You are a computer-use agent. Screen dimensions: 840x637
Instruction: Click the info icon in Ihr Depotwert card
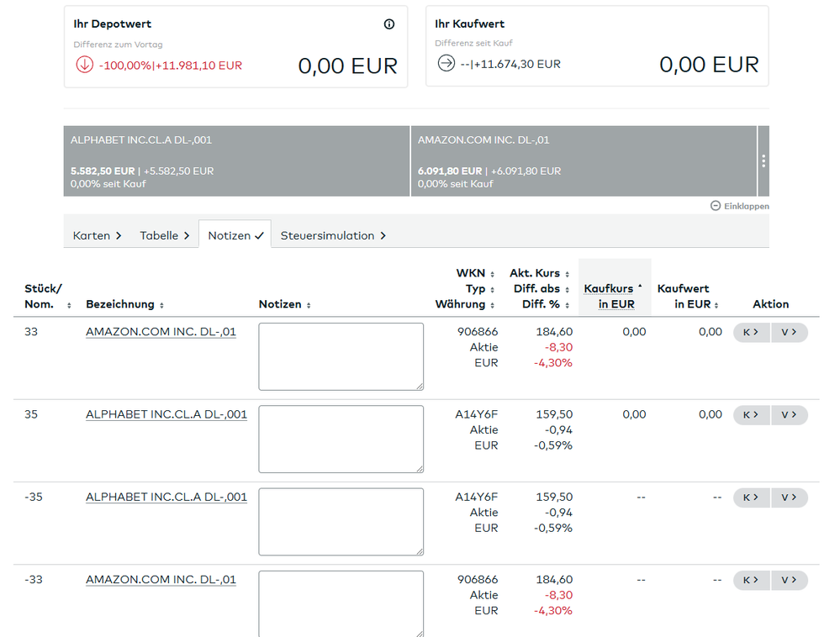(388, 24)
